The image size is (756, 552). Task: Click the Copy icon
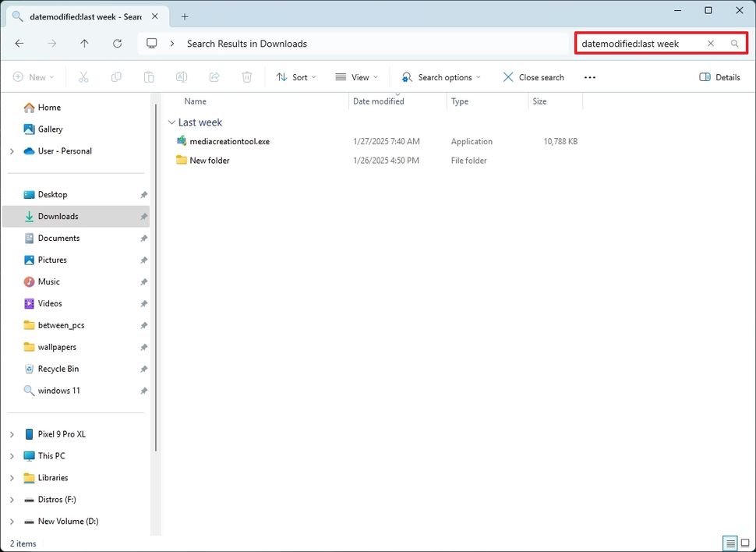coord(116,76)
